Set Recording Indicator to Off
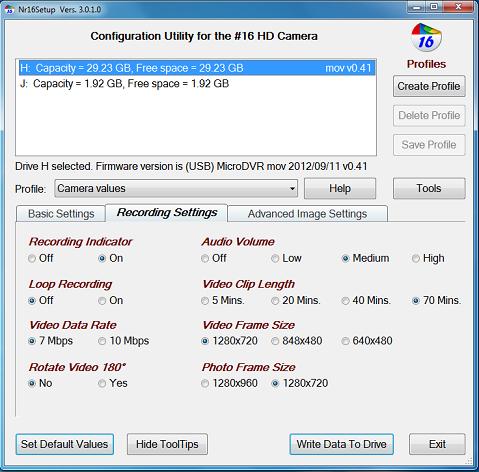The width and height of the screenshot is (479, 472). coord(32,258)
